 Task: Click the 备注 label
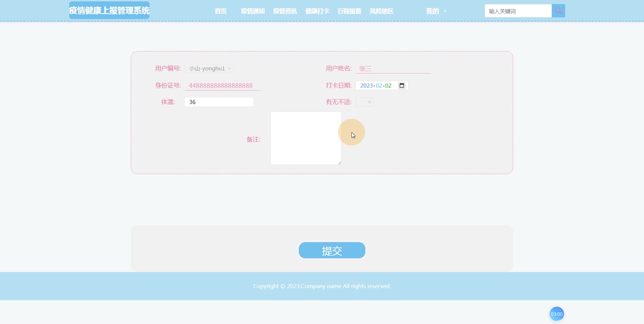(253, 140)
